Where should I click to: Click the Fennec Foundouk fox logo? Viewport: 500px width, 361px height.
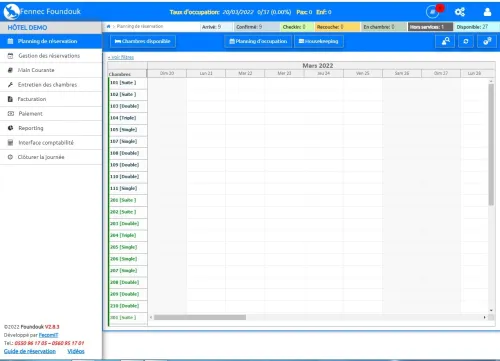(11, 12)
